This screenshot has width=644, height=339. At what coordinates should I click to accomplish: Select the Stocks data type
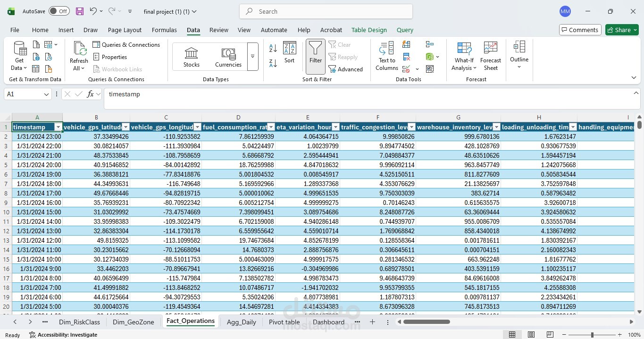coord(192,57)
